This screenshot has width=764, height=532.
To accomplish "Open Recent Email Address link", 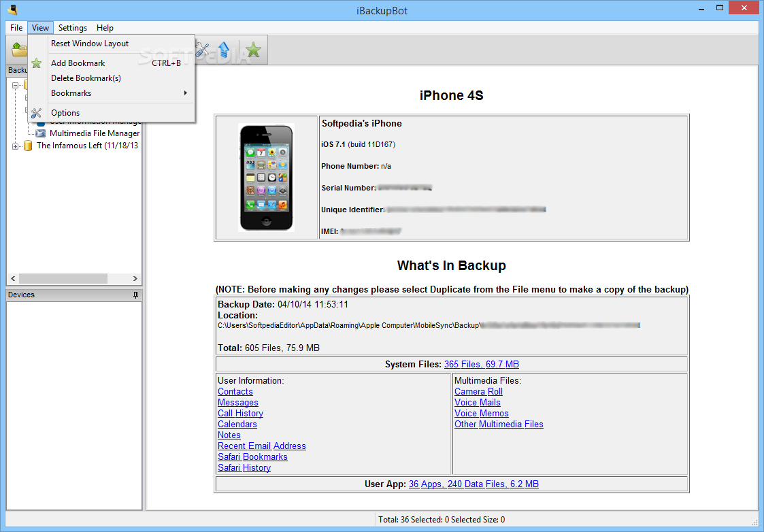I will point(262,446).
